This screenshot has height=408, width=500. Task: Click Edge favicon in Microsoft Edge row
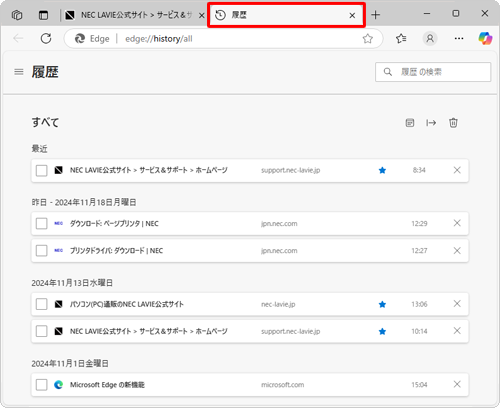pos(58,385)
